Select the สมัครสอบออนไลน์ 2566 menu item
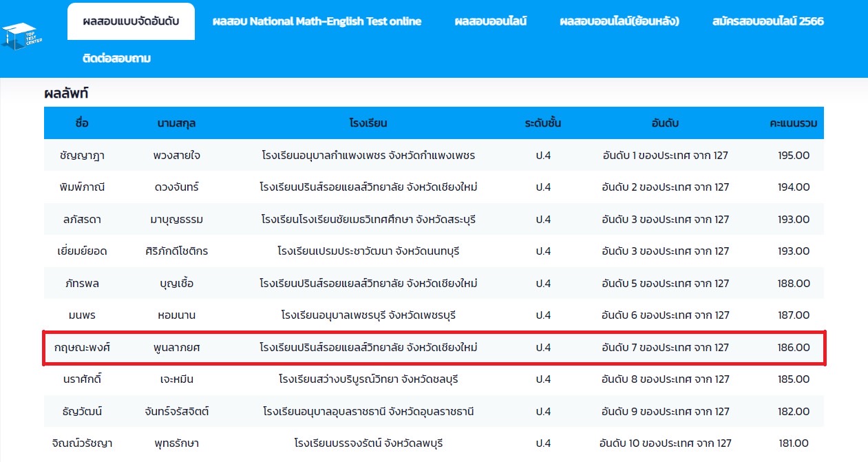The width and height of the screenshot is (868, 462). point(768,21)
